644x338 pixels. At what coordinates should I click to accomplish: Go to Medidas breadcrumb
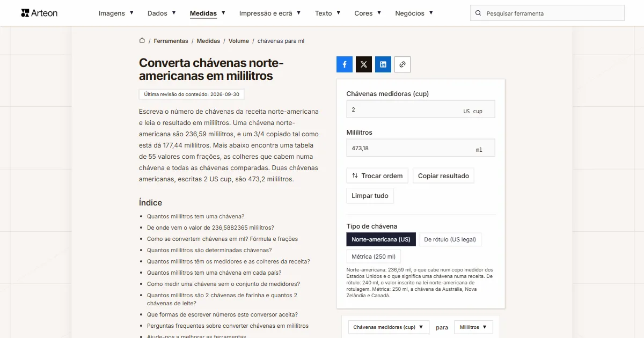[x=208, y=41]
